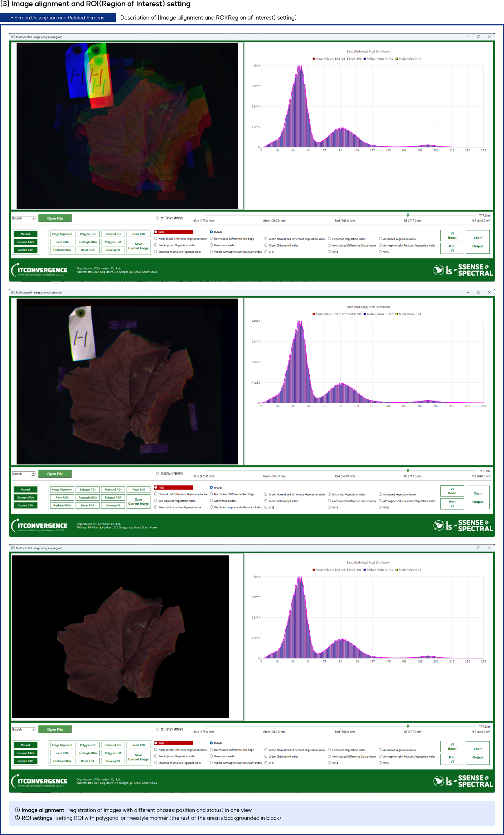Viewport: 504px width, 835px height.
Task: Open the Manual in the top window
Action: point(25,234)
